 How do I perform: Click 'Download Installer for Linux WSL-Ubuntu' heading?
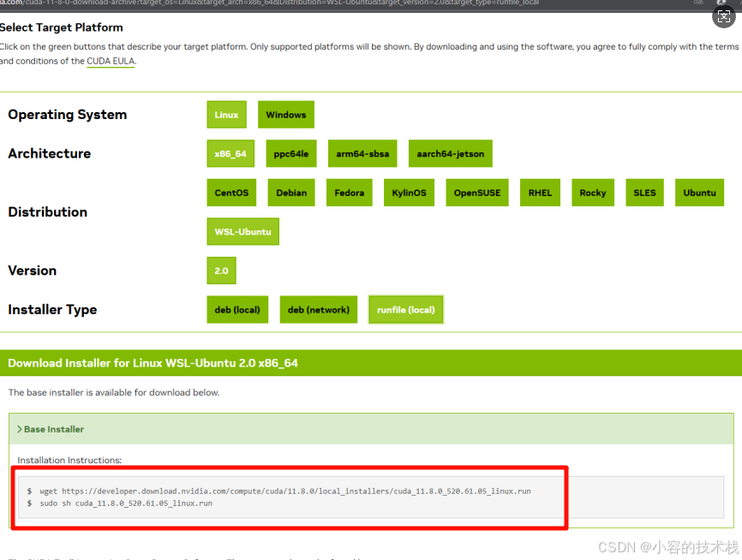153,363
